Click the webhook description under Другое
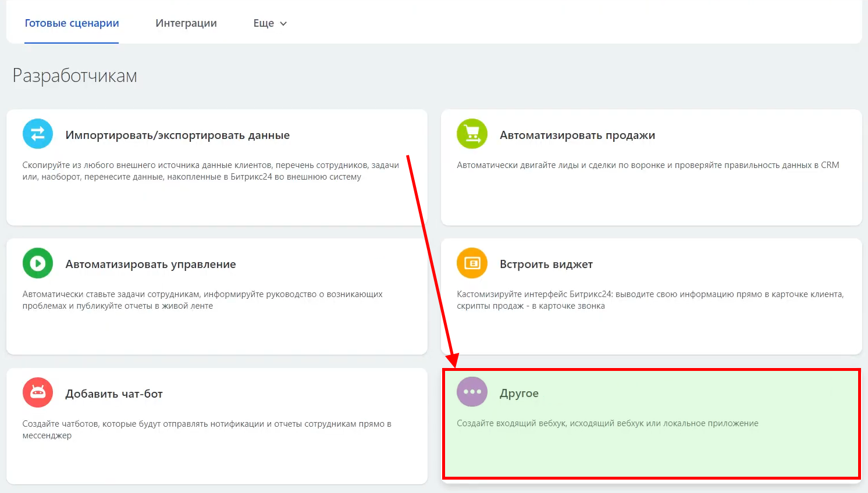The height and width of the screenshot is (493, 868). 607,423
